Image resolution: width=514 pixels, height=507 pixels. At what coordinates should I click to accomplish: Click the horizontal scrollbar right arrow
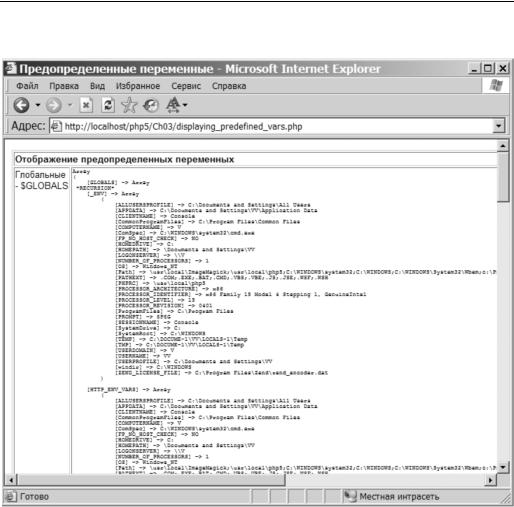(490, 480)
